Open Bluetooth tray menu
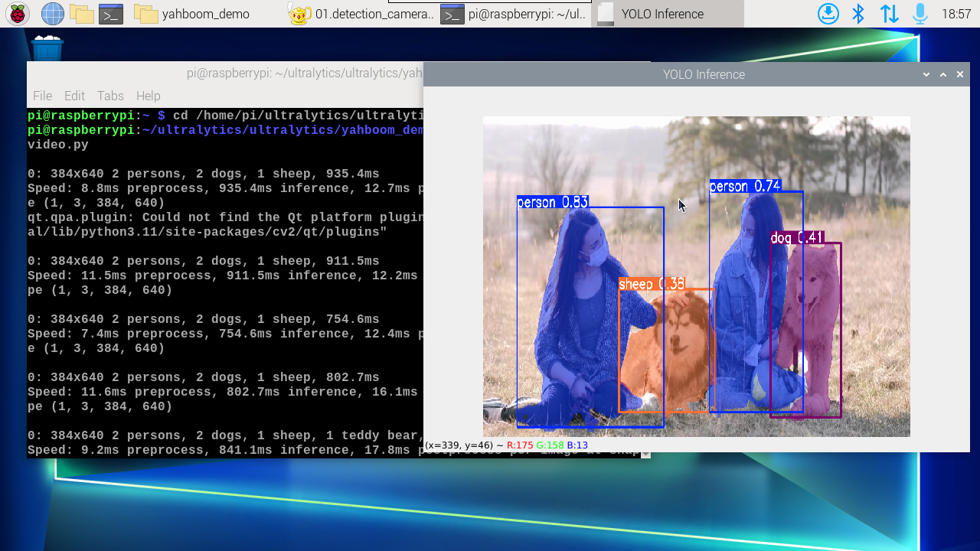 858,14
